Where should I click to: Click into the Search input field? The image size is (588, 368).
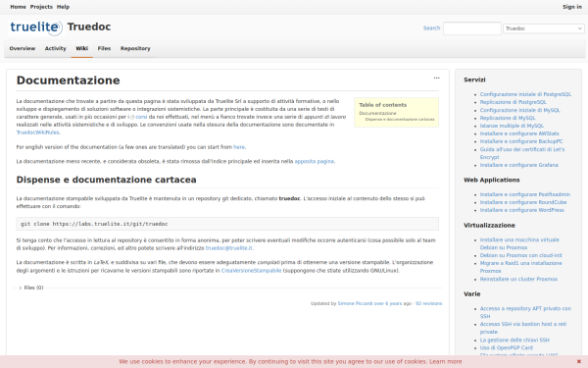pos(472,28)
